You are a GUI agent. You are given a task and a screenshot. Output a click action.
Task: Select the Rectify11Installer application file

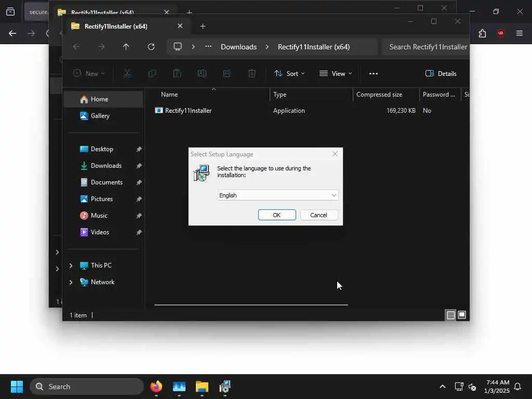click(x=183, y=111)
